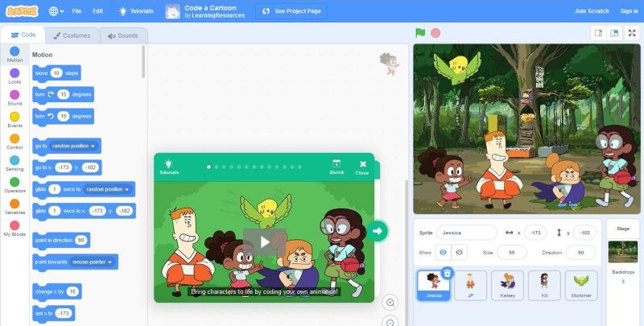Delete the Jessica sprite via trash icon

[x=448, y=273]
